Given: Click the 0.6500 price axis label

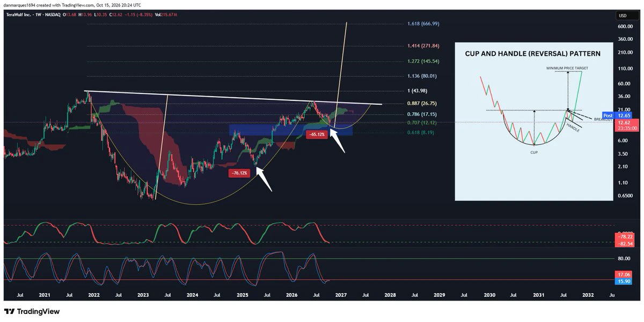Looking at the screenshot, I should click(x=625, y=195).
